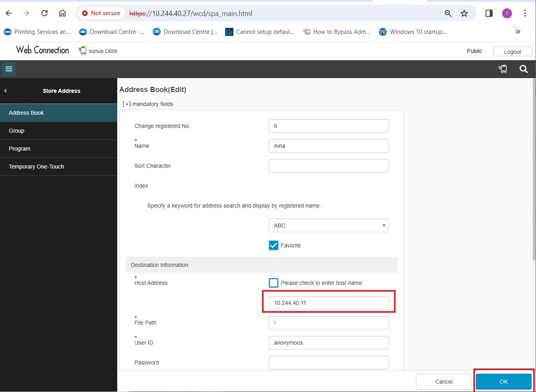
Task: Click the printer job status icon in dark toolbar
Action: tap(503, 69)
